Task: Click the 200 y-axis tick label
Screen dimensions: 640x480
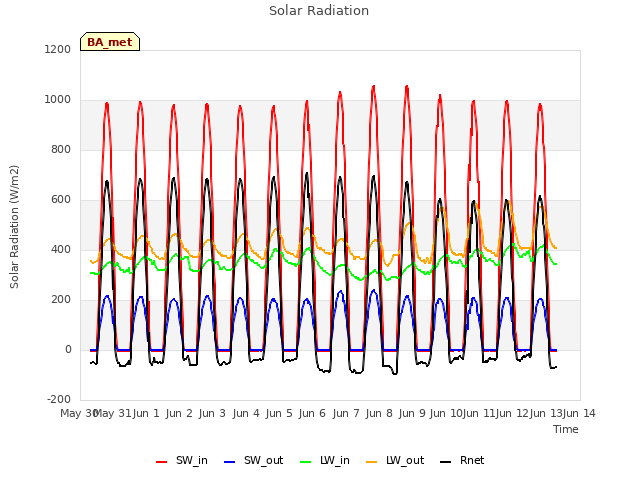Action: click(x=61, y=300)
